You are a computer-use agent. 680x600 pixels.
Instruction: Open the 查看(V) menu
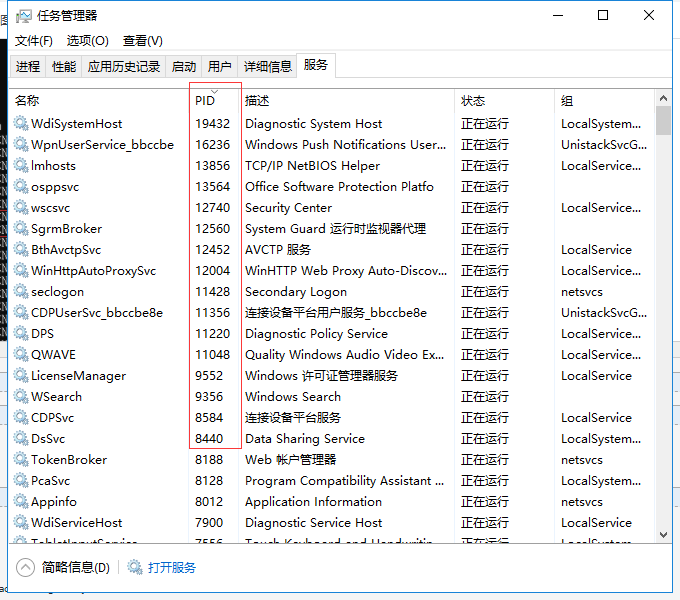point(143,41)
